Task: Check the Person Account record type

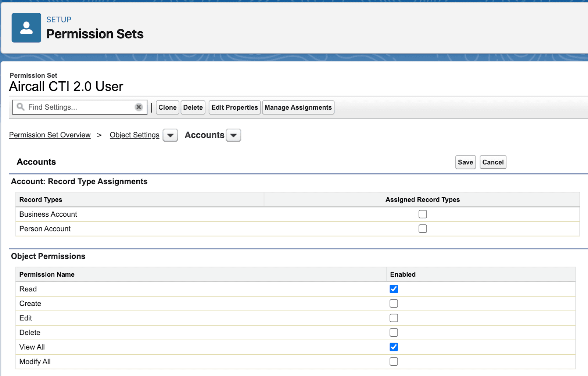Action: coord(423,229)
